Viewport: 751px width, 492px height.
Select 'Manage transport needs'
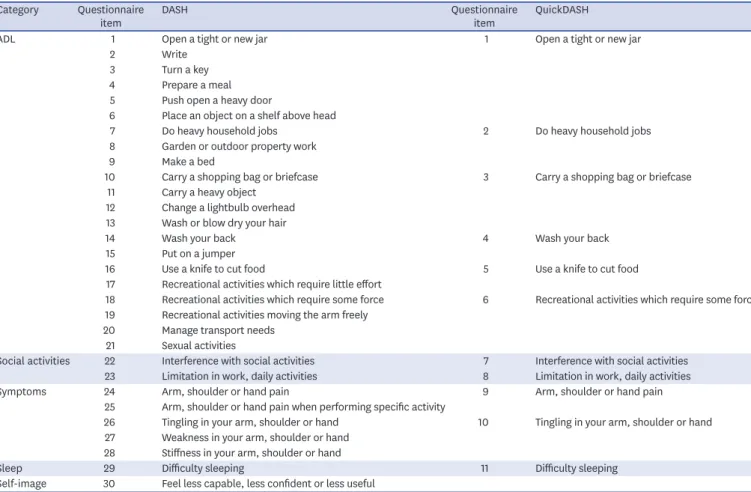pos(218,330)
